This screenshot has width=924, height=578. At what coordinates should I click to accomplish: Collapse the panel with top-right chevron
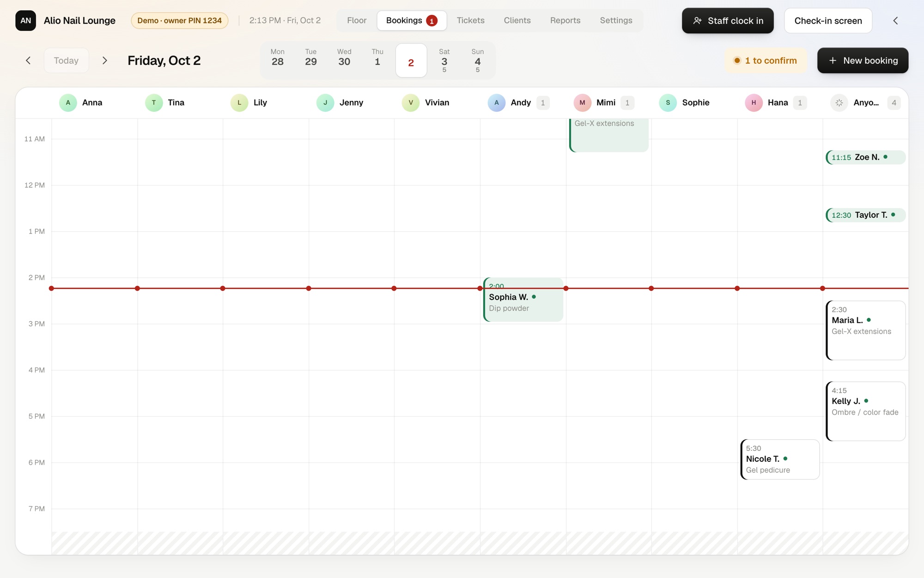[x=895, y=20]
